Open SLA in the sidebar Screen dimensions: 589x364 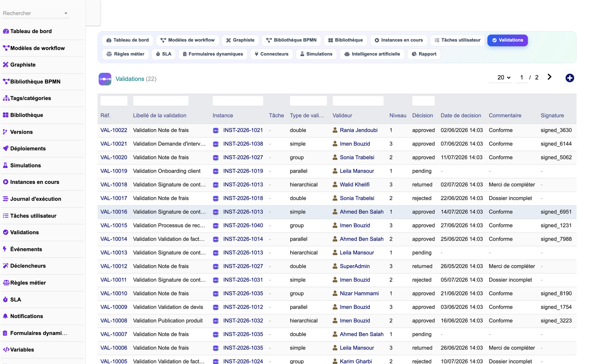pyautogui.click(x=12, y=300)
